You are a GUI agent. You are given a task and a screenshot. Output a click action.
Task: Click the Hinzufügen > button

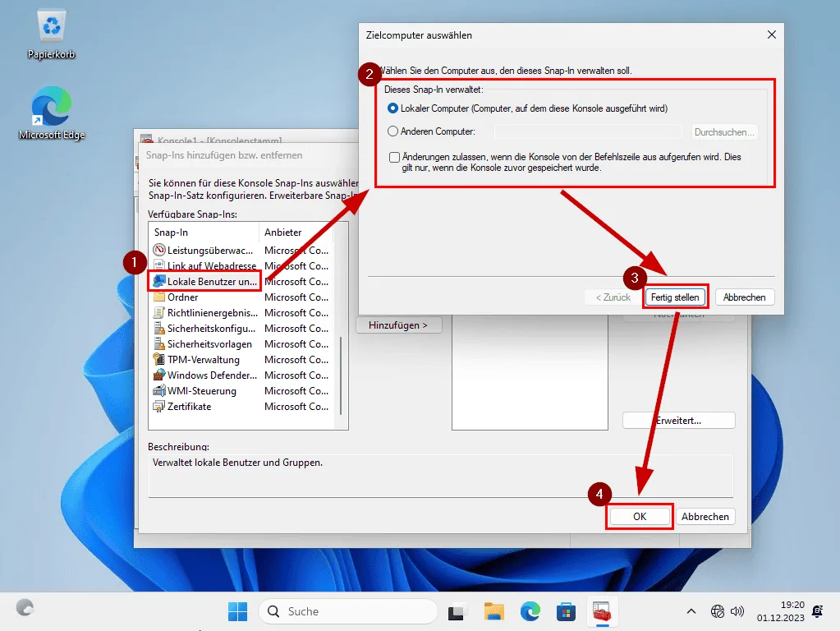coord(398,325)
